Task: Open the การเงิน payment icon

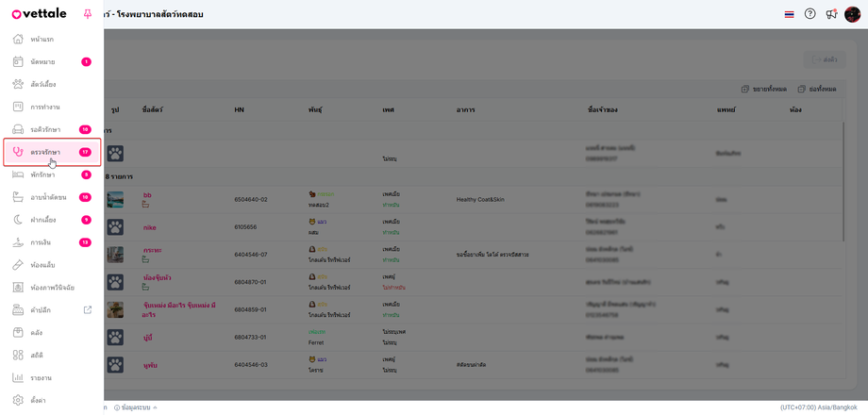Action: coord(18,242)
